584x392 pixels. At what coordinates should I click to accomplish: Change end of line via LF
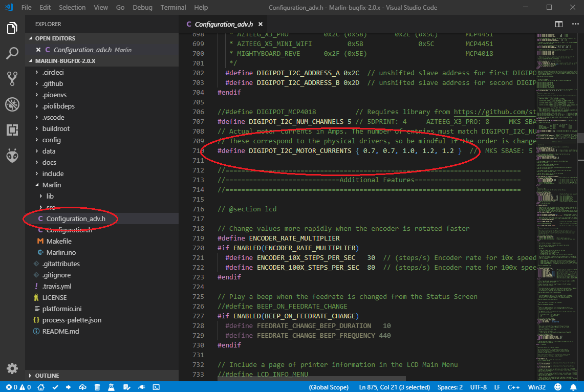coord(497,387)
